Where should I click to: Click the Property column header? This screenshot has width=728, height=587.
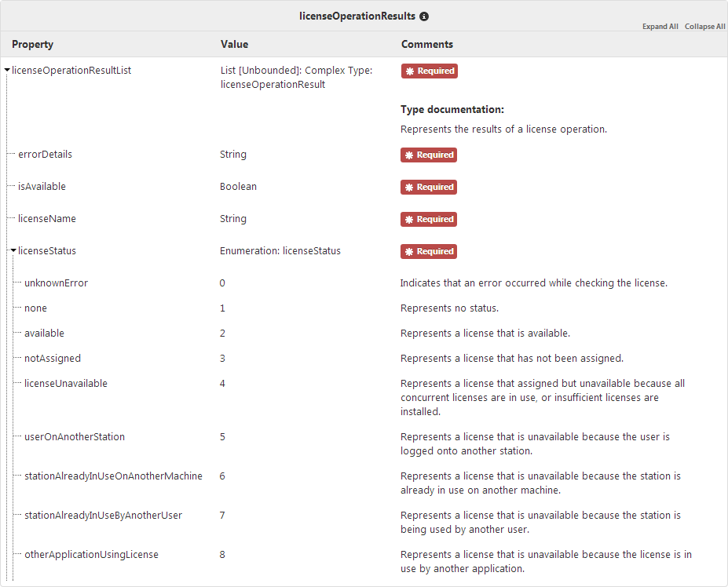[x=32, y=45]
